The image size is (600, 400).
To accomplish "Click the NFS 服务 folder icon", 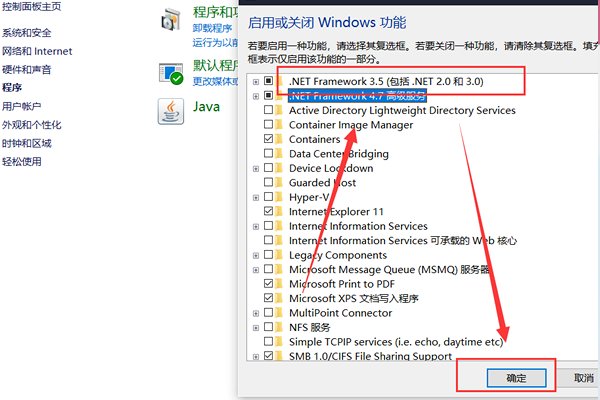I will tap(279, 327).
